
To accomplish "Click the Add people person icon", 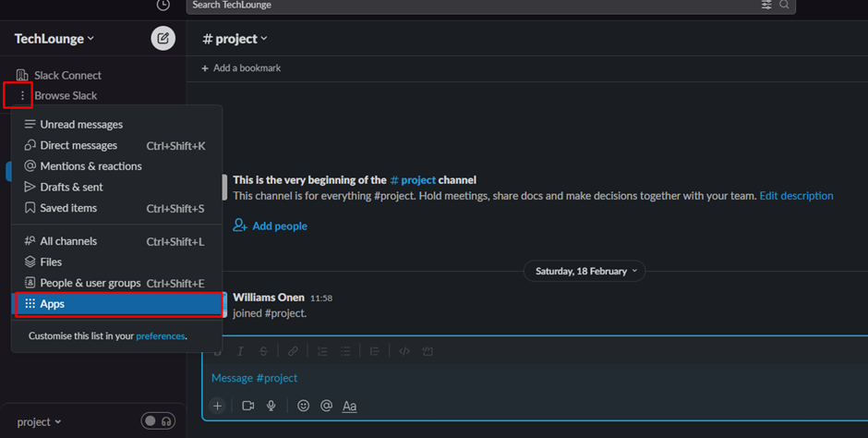I will 240,225.
